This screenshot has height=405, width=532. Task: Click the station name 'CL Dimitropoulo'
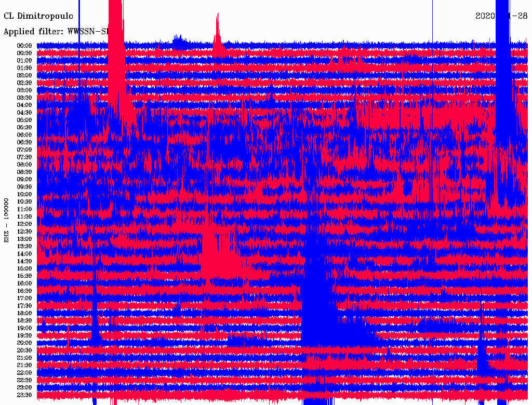pos(38,16)
